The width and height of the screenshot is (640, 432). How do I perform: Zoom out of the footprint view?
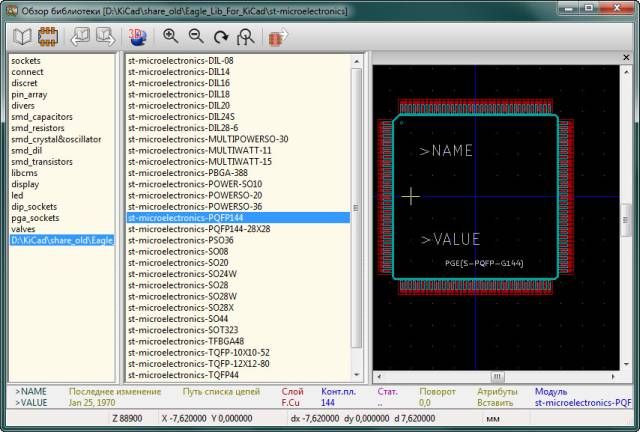tap(196, 36)
